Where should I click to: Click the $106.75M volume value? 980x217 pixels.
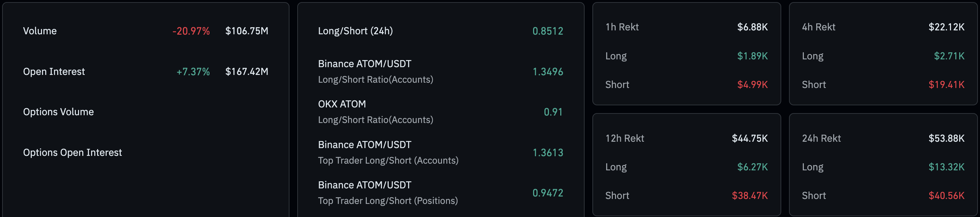click(246, 31)
